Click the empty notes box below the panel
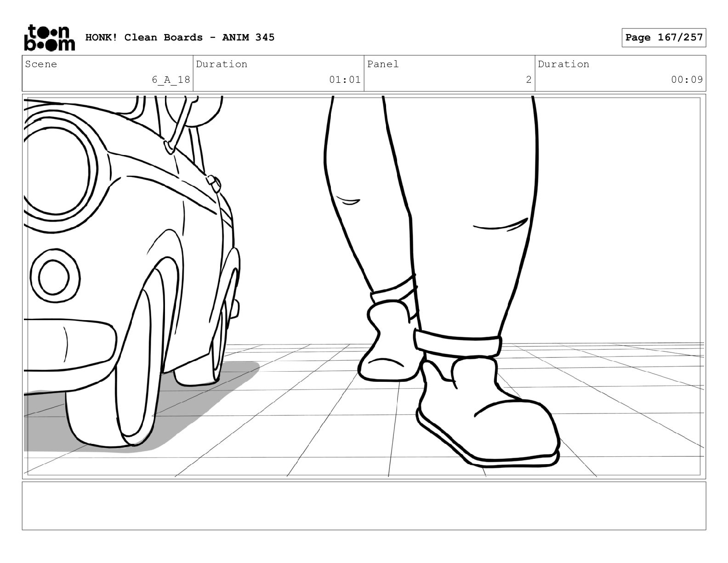 [x=364, y=506]
